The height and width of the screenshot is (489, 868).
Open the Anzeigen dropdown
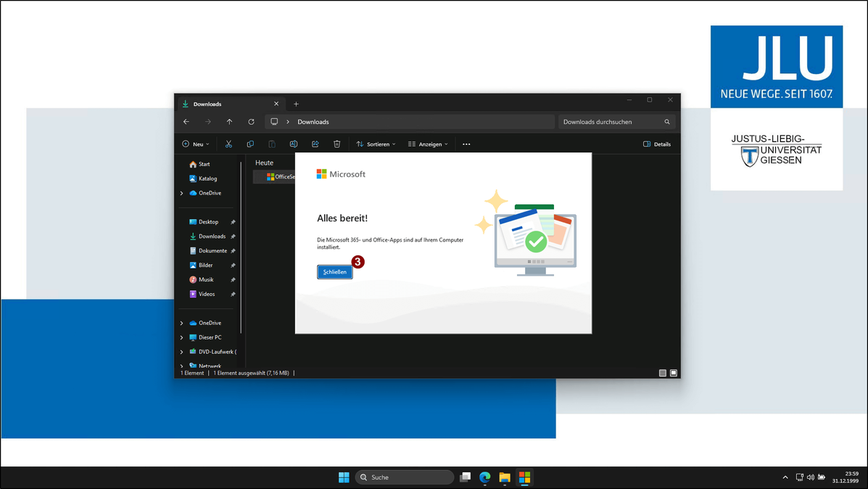click(428, 144)
